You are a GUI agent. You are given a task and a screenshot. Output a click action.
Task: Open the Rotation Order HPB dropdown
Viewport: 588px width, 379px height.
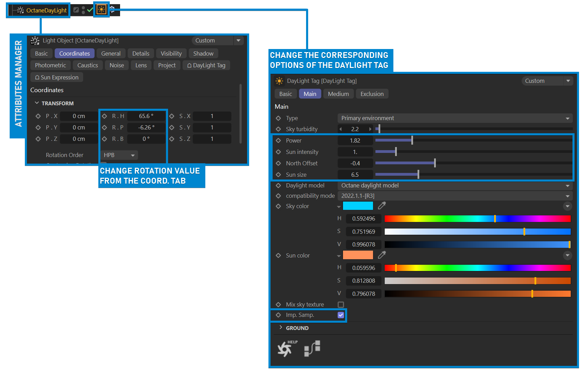[119, 155]
